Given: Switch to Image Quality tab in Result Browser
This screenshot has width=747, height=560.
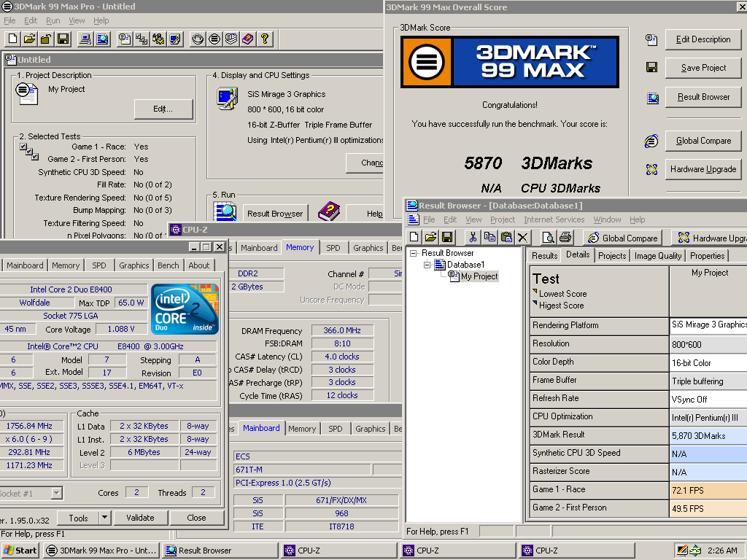Looking at the screenshot, I should (658, 256).
